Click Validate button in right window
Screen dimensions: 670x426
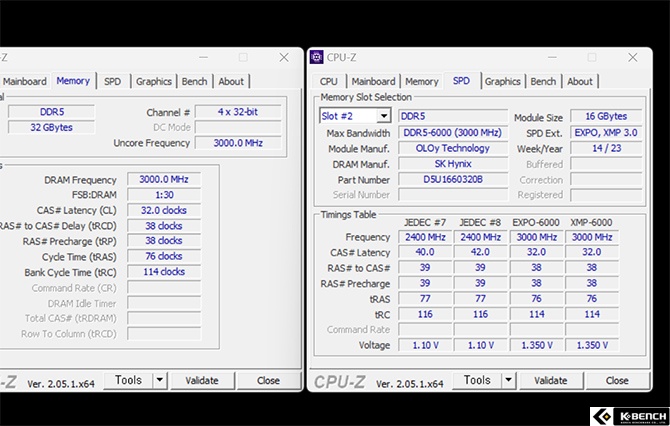550,380
